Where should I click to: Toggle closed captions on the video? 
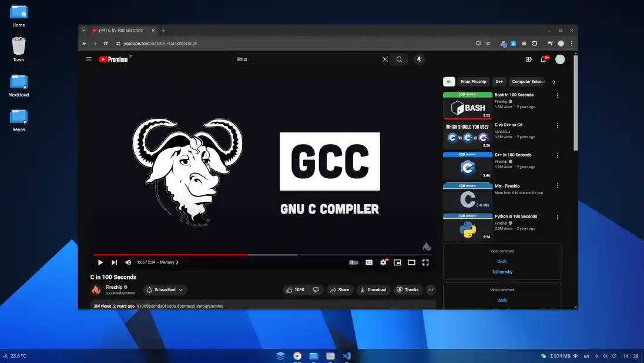pos(369,262)
